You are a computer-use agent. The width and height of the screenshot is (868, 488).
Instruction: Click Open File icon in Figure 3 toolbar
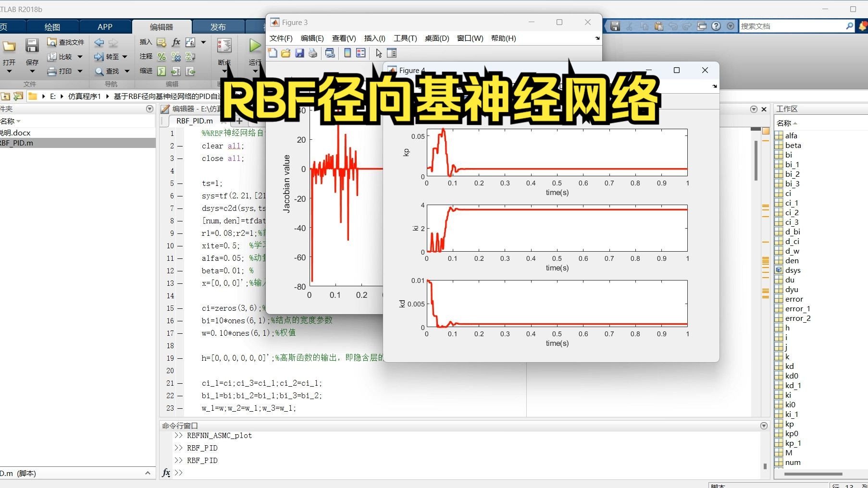tap(285, 53)
